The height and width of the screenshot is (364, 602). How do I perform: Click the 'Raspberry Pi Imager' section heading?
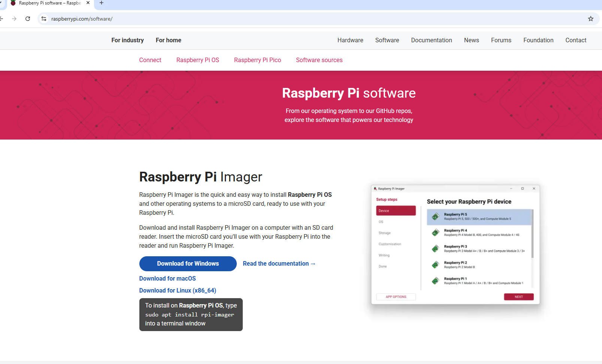click(201, 177)
